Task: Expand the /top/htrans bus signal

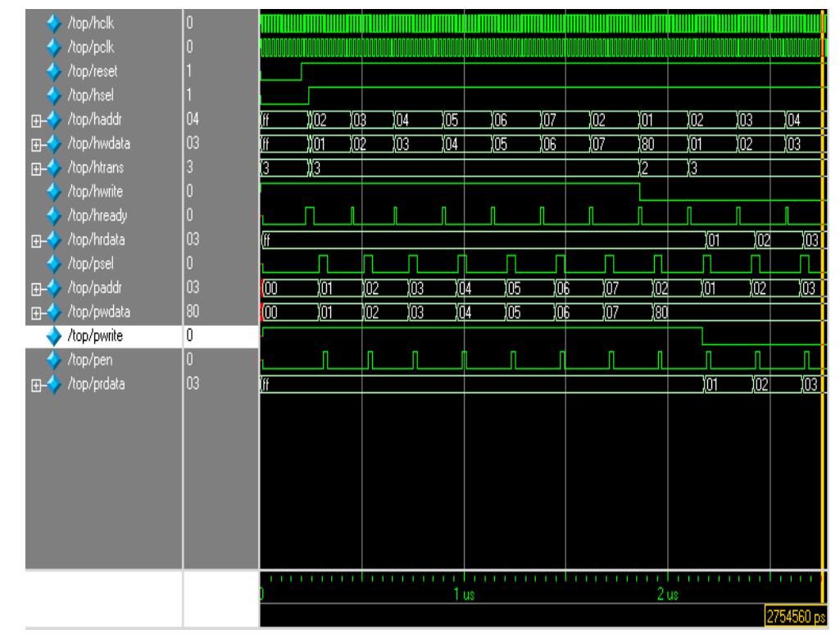Action: [x=36, y=170]
